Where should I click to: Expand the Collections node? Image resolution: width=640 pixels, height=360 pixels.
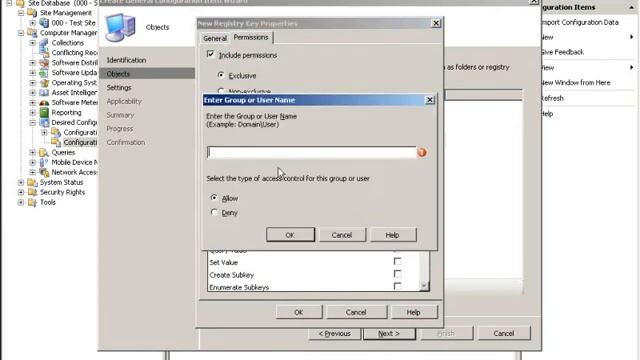tap(33, 42)
